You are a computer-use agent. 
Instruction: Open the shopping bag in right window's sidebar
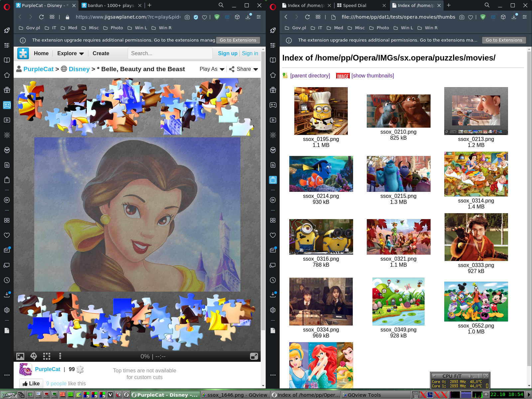click(x=273, y=180)
